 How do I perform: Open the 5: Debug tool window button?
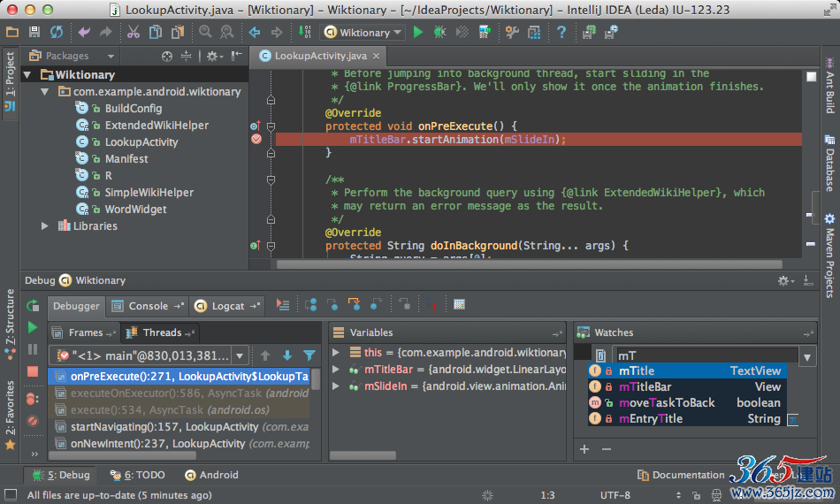click(61, 475)
